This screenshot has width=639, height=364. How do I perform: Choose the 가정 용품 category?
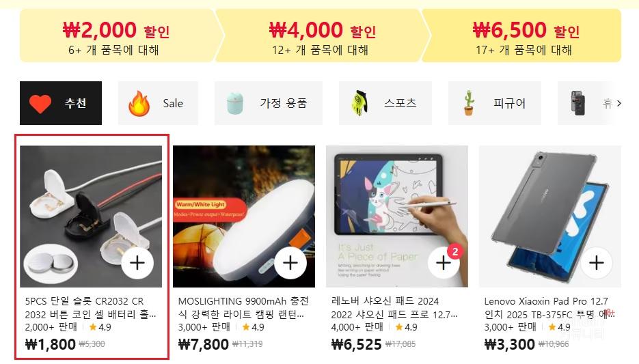268,103
